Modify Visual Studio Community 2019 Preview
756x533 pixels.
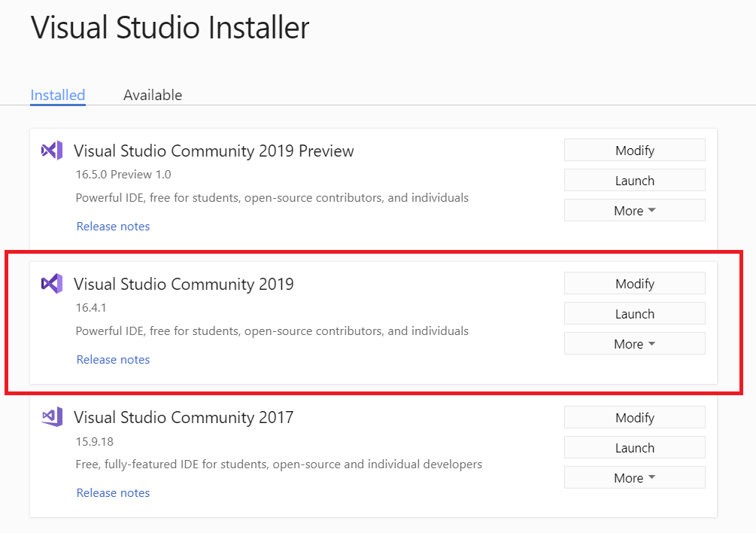[634, 150]
